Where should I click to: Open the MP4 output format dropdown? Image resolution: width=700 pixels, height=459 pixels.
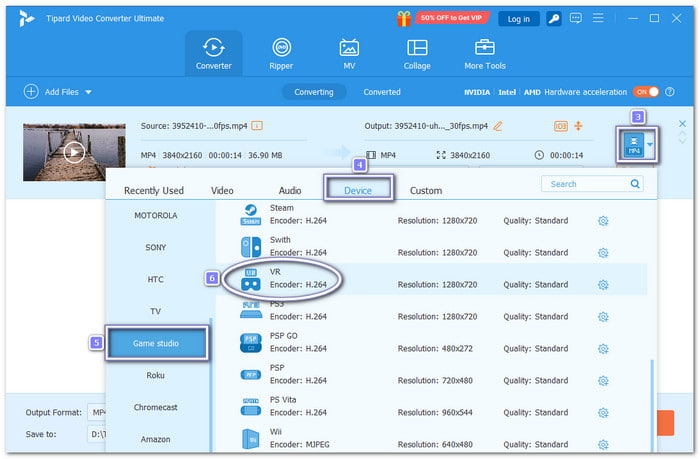tap(652, 144)
